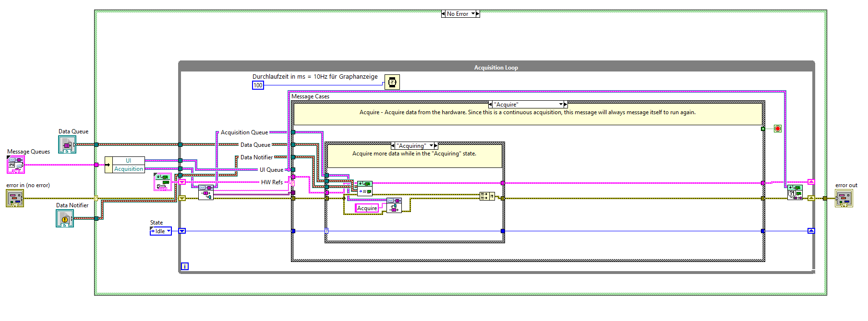Screen dimensions: 868x321
Task: Click the blue State shift register on right
Action: click(x=811, y=231)
